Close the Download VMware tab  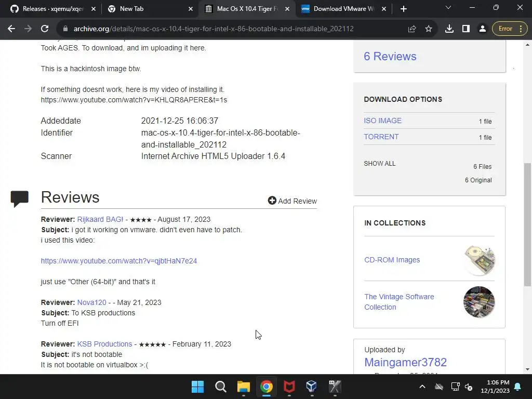pos(384,9)
